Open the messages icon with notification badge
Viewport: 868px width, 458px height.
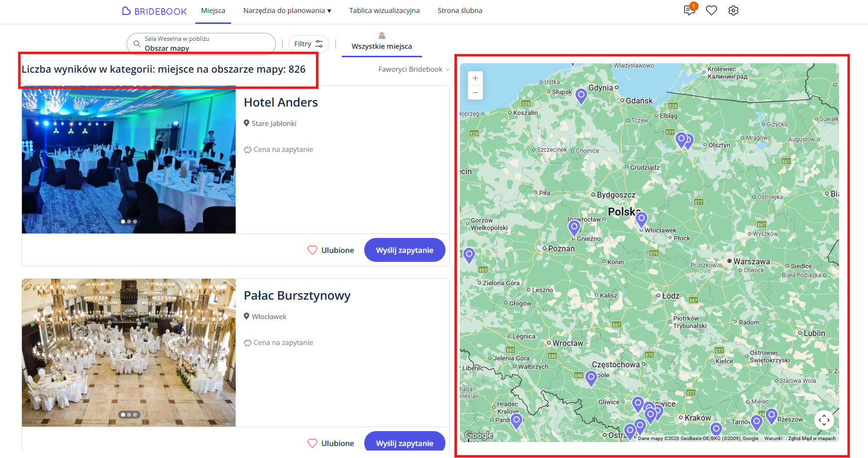point(690,10)
